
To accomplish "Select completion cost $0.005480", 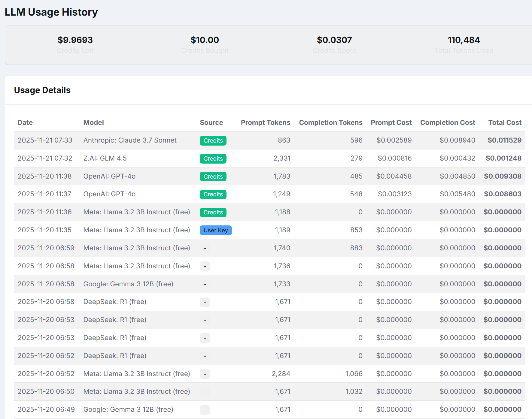I will (458, 194).
